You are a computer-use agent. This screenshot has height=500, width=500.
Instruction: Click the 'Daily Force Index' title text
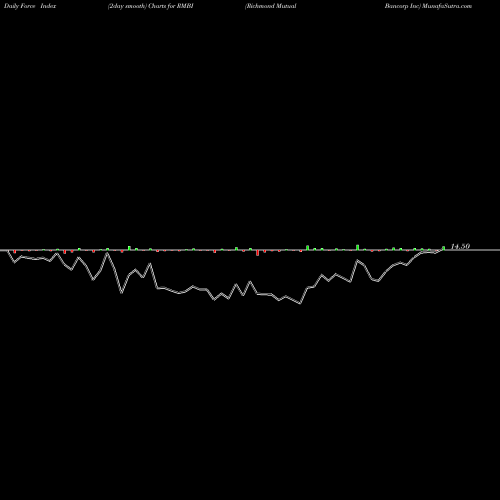pyautogui.click(x=30, y=6)
